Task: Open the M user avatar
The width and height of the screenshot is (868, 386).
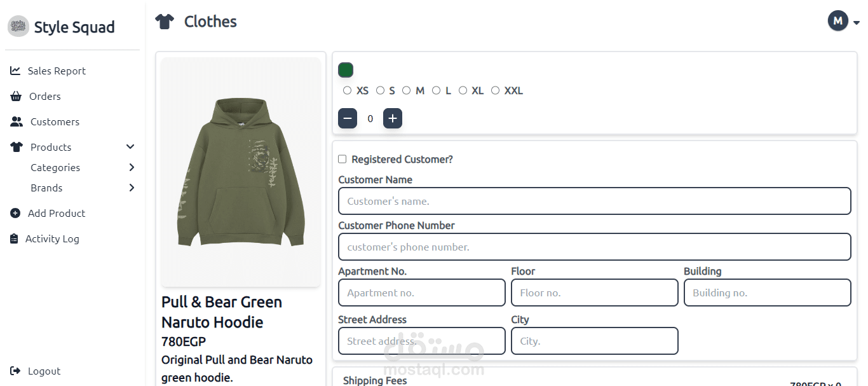Action: point(838,21)
